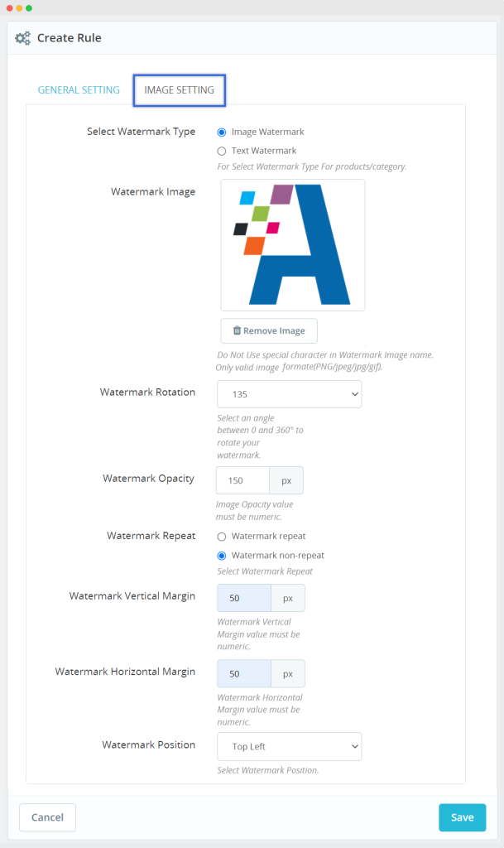Viewport: 504px width, 848px height.
Task: Enable the Watermark repeat option
Action: click(x=221, y=537)
